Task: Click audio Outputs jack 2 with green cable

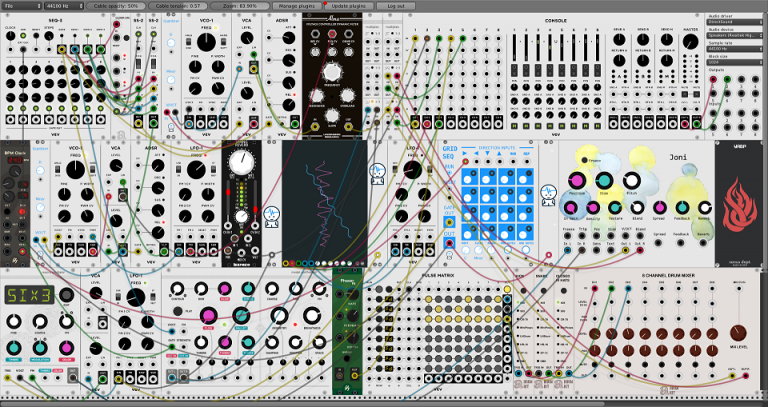Action: coord(727,79)
